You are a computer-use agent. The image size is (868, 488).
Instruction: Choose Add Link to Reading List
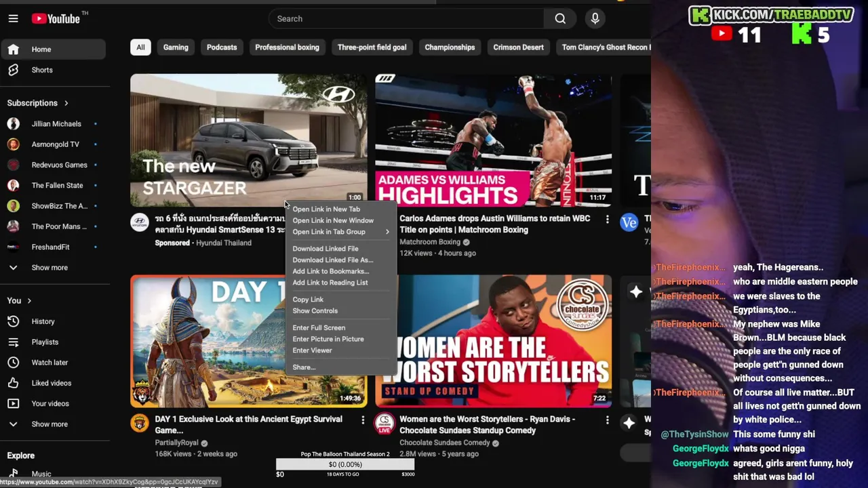tap(341, 283)
